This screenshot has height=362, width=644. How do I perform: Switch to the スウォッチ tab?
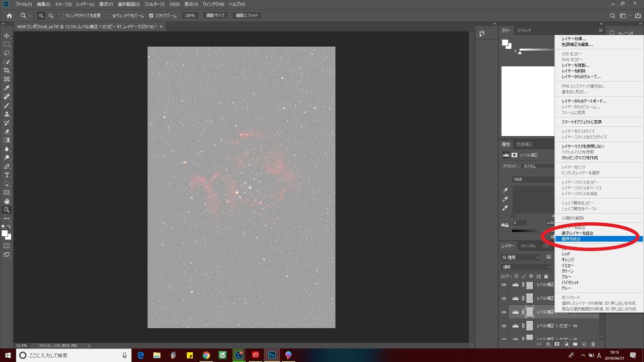tap(524, 31)
